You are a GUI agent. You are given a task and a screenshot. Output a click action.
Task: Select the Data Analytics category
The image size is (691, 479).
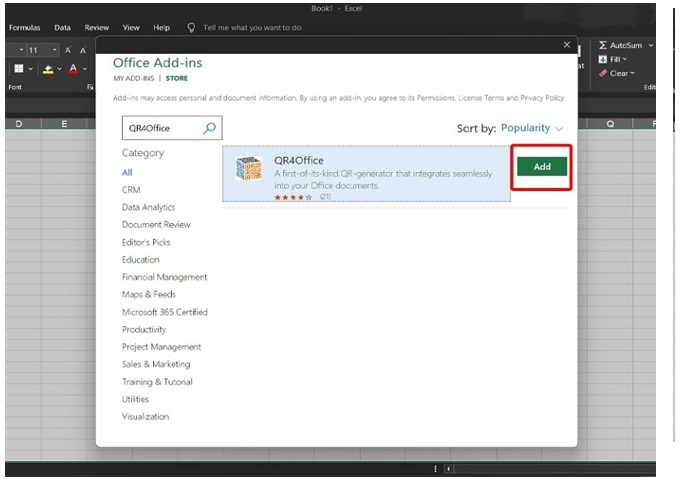[x=149, y=207]
